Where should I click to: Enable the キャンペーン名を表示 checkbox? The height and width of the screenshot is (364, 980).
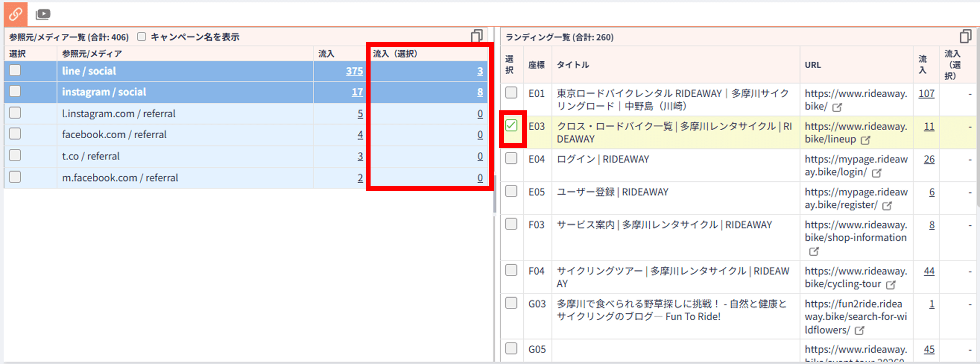click(x=142, y=37)
